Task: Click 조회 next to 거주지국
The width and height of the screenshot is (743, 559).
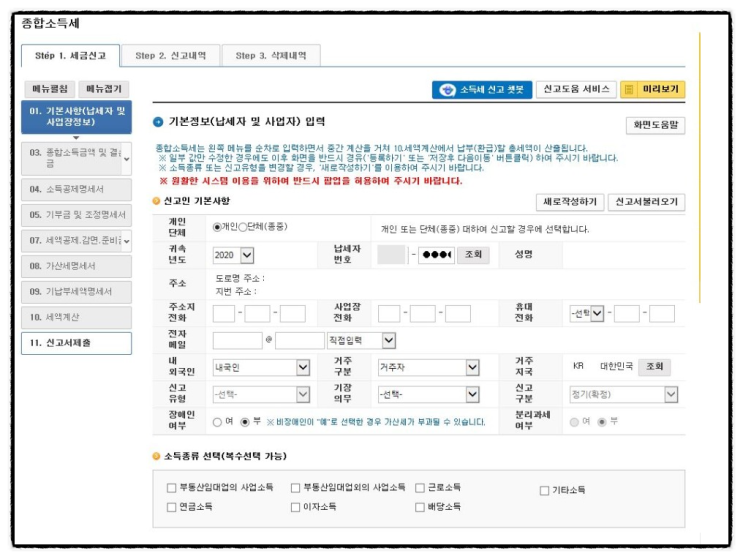Action: pos(654,367)
